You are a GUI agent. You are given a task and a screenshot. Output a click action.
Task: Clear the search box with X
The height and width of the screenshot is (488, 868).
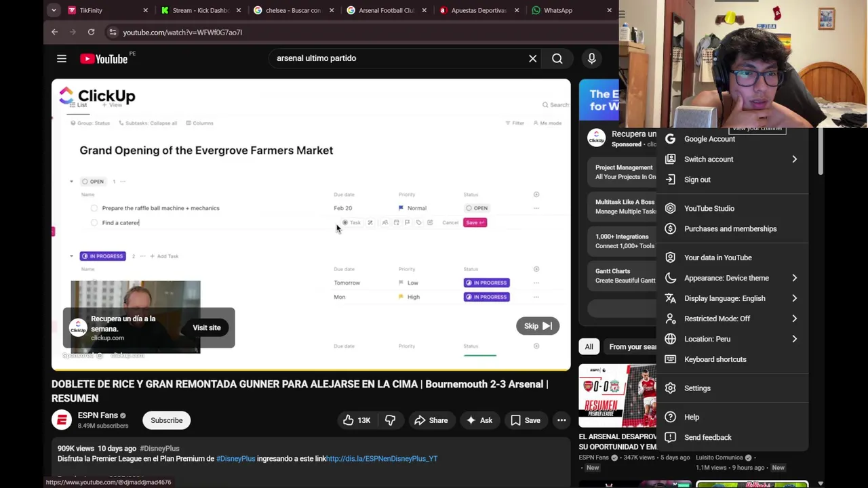532,58
